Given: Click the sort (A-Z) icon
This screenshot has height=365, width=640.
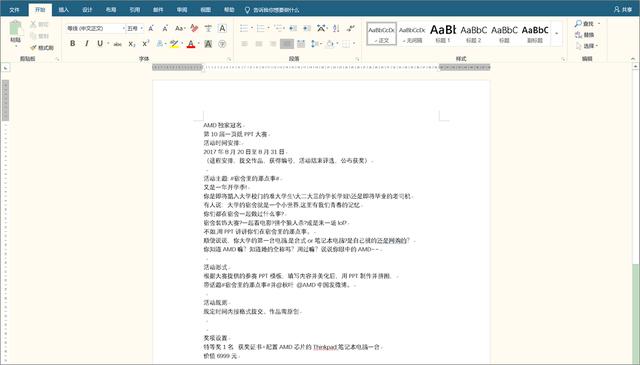Looking at the screenshot, I should tap(336, 28).
